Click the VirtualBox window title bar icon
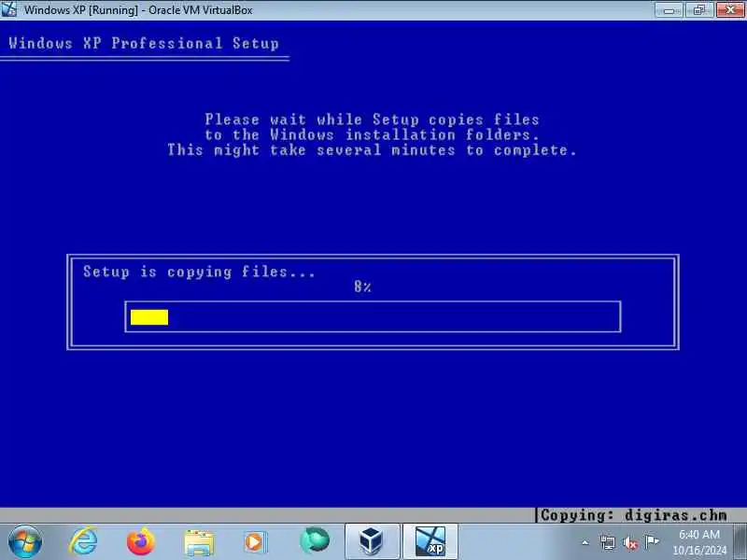This screenshot has height=560, width=747. point(8,9)
